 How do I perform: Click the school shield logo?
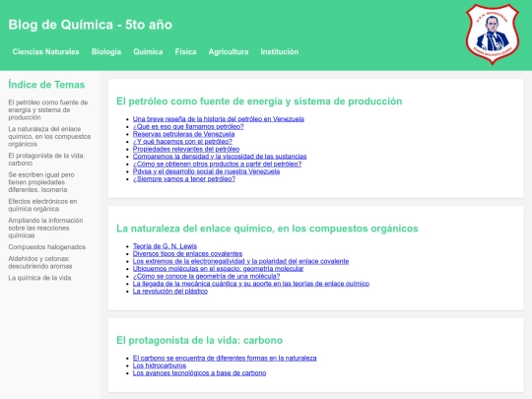point(493,33)
